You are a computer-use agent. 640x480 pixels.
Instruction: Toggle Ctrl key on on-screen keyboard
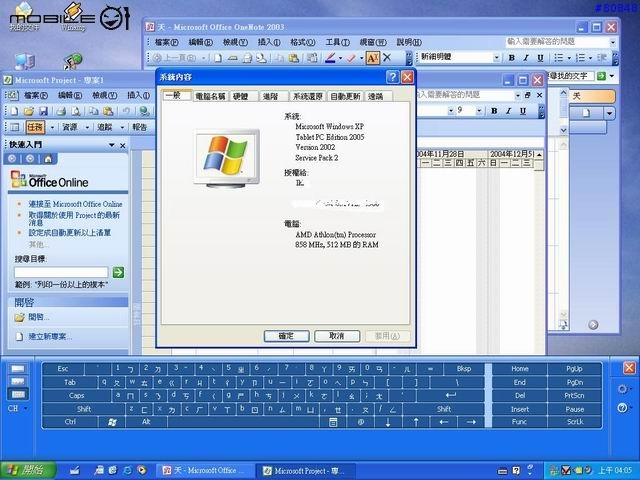tap(70, 422)
